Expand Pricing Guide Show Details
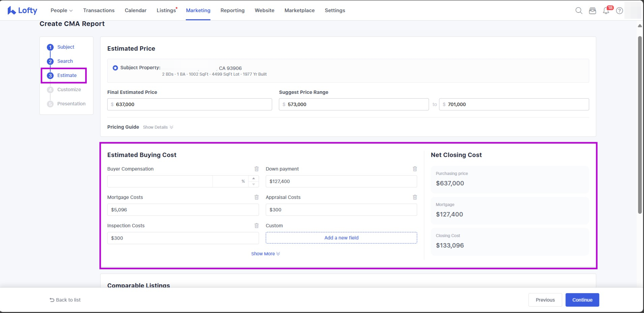644x313 pixels. tap(158, 127)
